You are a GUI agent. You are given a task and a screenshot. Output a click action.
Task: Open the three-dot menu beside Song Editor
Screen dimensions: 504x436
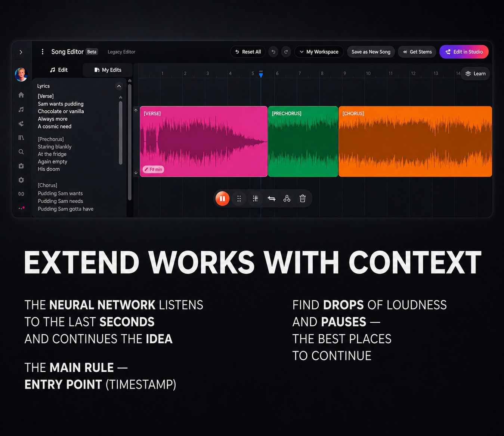(x=42, y=52)
